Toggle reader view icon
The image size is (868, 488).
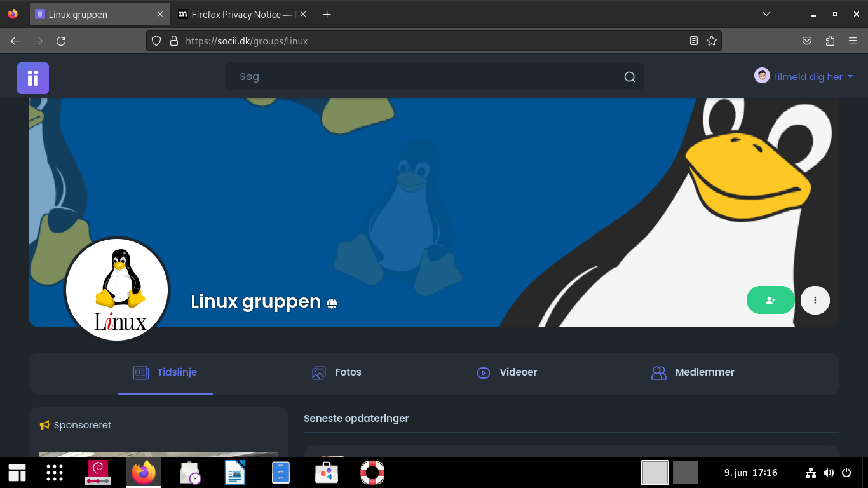[694, 41]
